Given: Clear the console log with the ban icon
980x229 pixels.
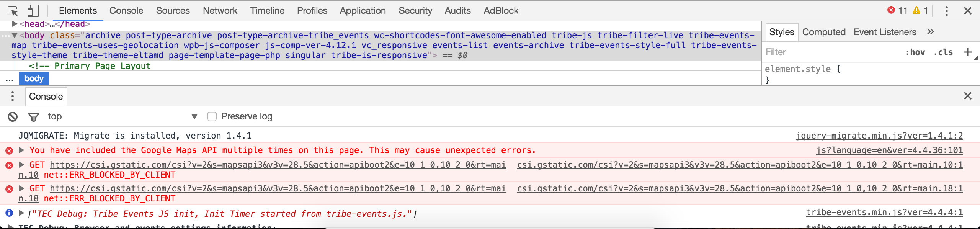Looking at the screenshot, I should [x=13, y=116].
